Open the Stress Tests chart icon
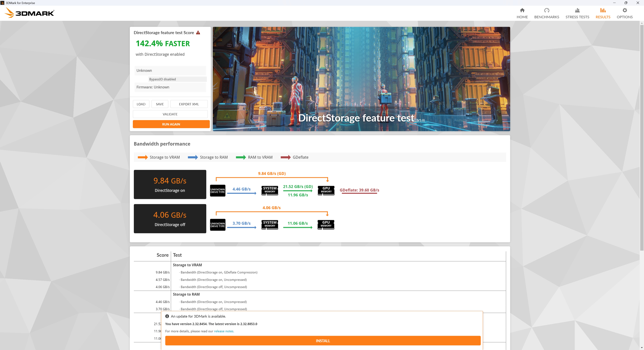 [577, 11]
